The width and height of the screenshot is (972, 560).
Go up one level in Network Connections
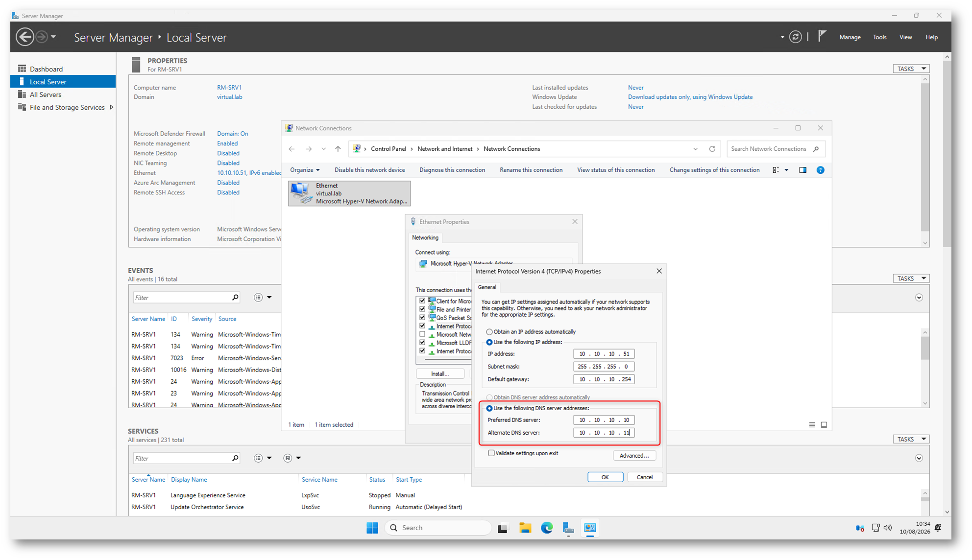tap(338, 149)
